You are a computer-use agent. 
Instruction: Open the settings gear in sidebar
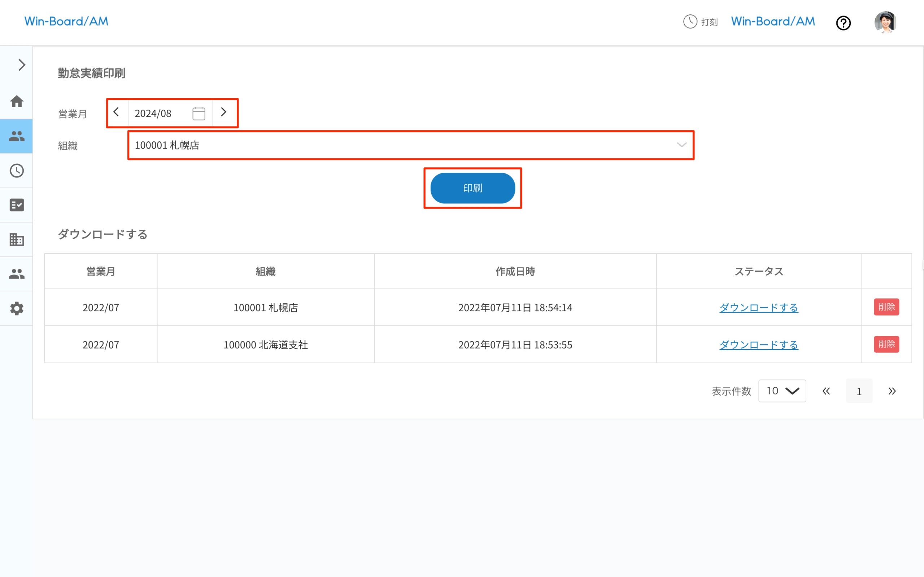[x=16, y=308]
